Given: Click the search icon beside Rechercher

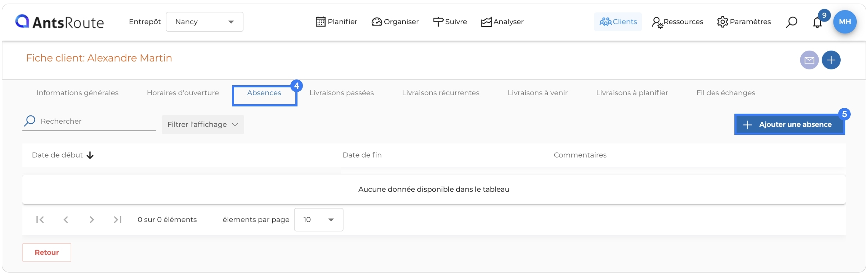Looking at the screenshot, I should 30,121.
